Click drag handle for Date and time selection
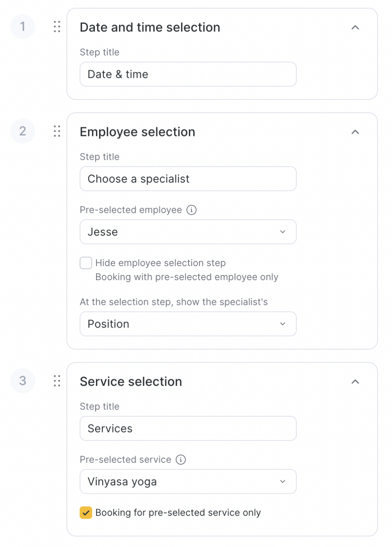 click(x=57, y=27)
